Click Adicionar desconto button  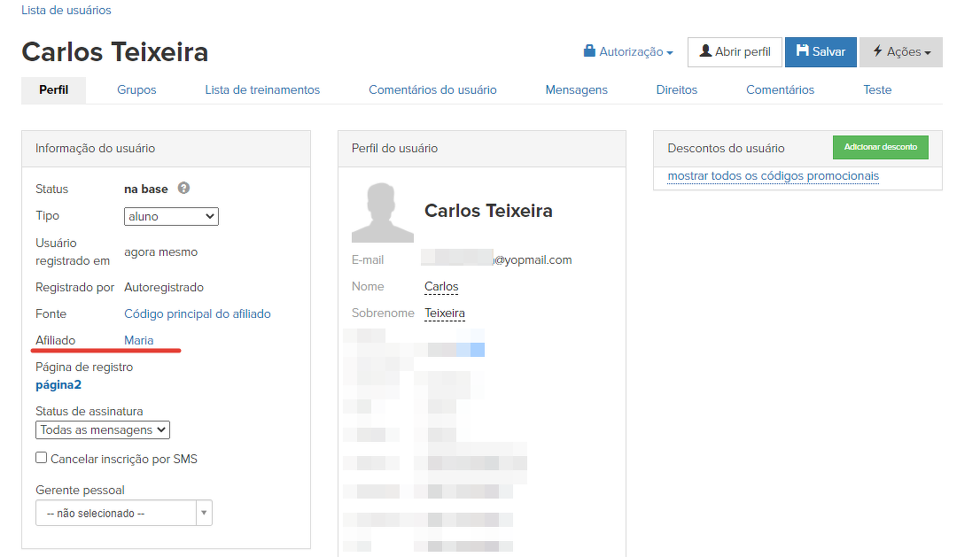pyautogui.click(x=880, y=147)
